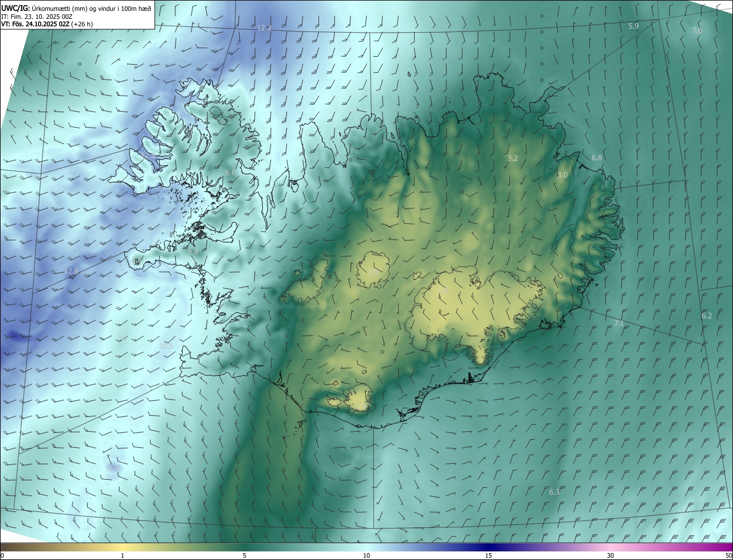Click the color scale tick label 15
The width and height of the screenshot is (733, 560).
[x=488, y=555]
